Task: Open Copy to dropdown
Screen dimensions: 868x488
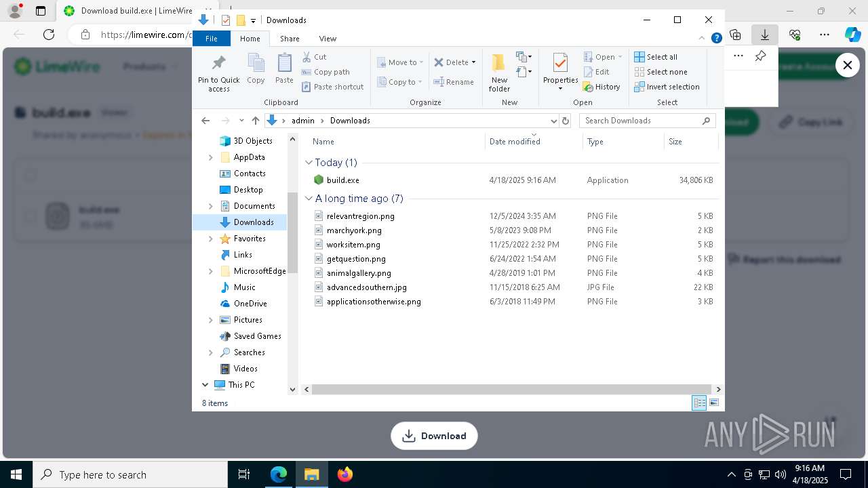Action: coord(400,82)
